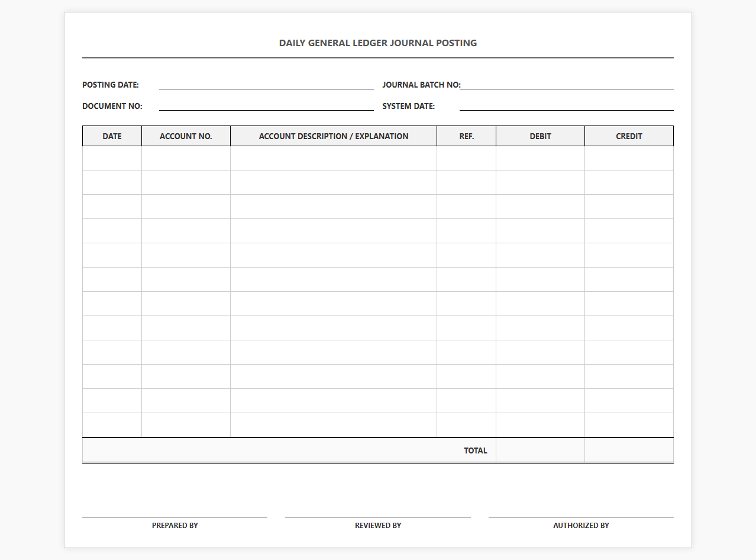The image size is (756, 560).
Task: Click the REVIEWED BY signature label
Action: (378, 526)
